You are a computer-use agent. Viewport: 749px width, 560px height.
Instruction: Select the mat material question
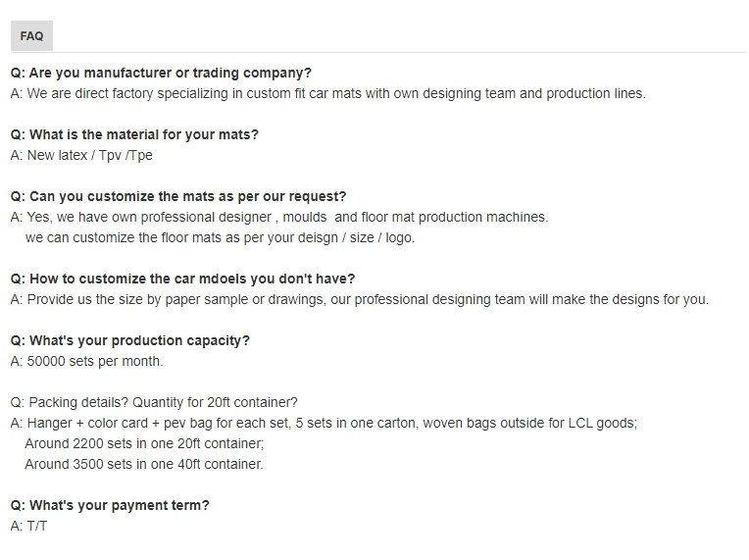pyautogui.click(x=134, y=134)
